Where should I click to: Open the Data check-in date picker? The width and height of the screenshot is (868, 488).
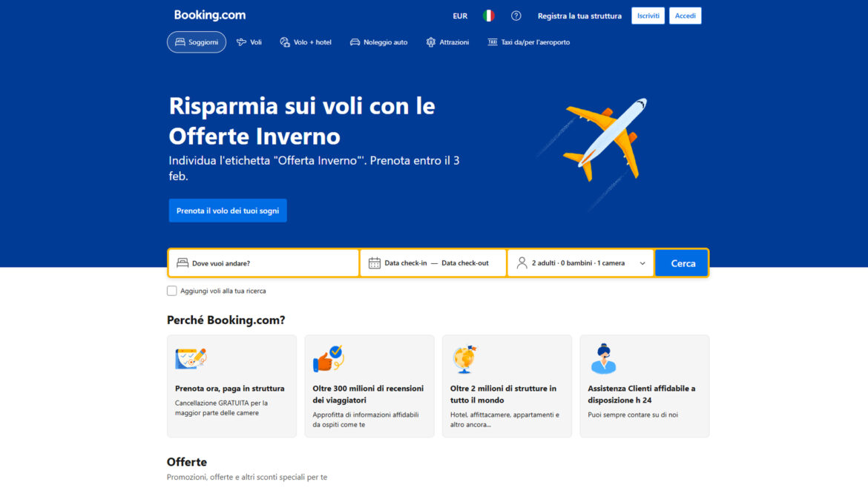[x=406, y=263]
